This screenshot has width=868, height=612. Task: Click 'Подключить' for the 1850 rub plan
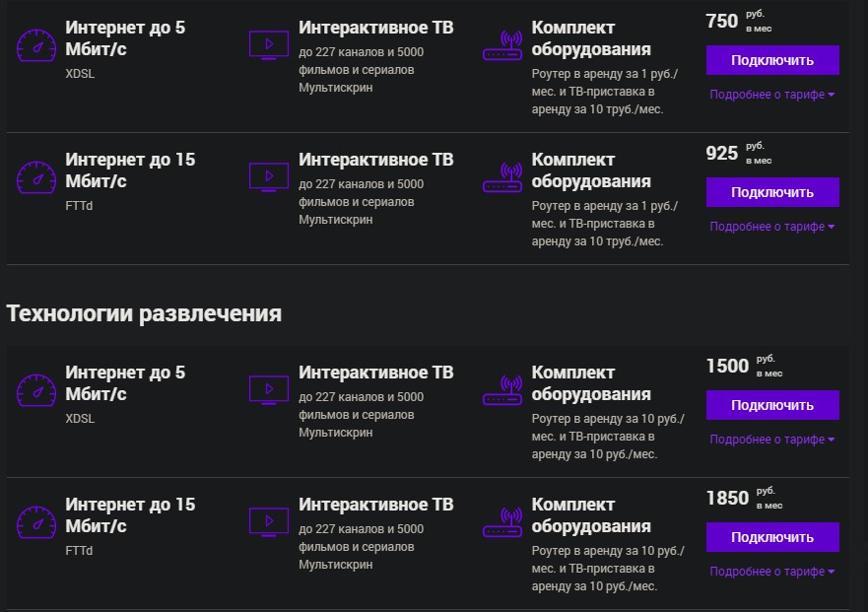[x=772, y=537]
